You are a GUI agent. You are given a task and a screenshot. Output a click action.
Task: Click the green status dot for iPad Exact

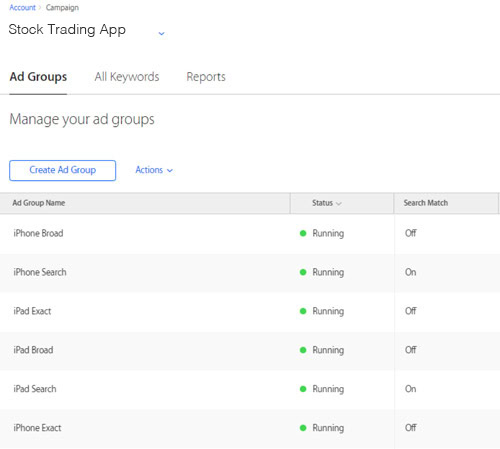pyautogui.click(x=303, y=311)
